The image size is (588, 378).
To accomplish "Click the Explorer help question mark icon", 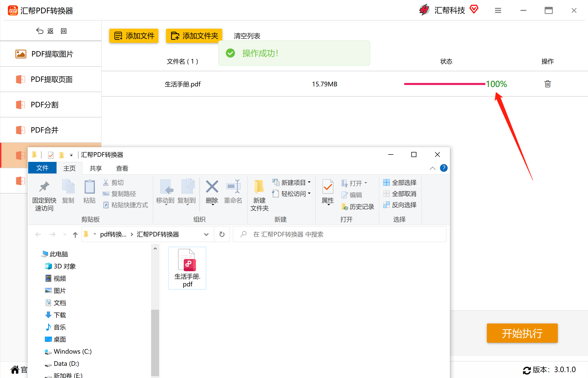I will 444,168.
